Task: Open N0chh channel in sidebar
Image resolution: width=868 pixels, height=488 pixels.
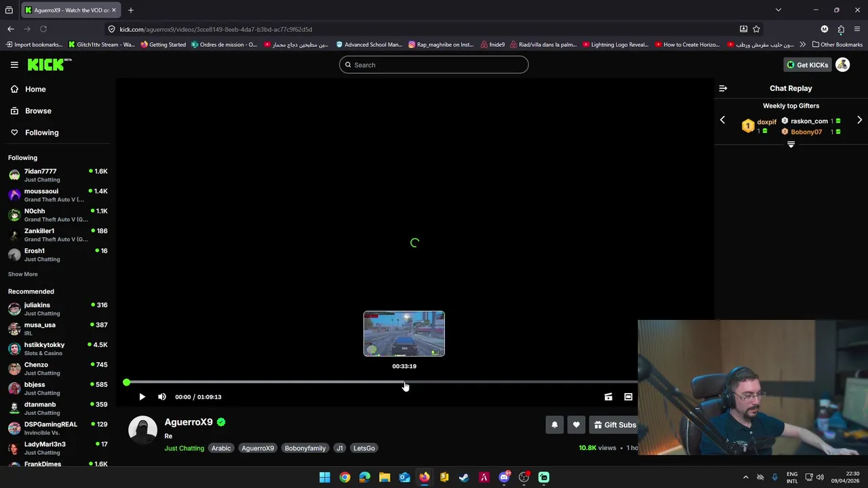Action: pos(58,215)
